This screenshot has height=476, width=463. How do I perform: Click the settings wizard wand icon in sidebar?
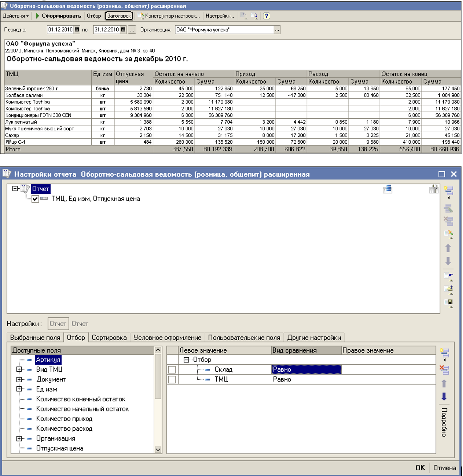coord(448,234)
